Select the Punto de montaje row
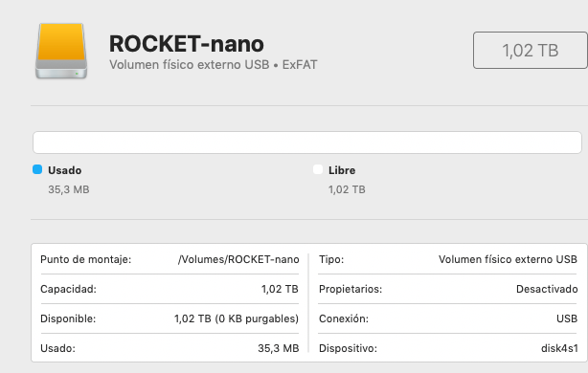Image resolution: width=588 pixels, height=373 pixels. click(170, 259)
